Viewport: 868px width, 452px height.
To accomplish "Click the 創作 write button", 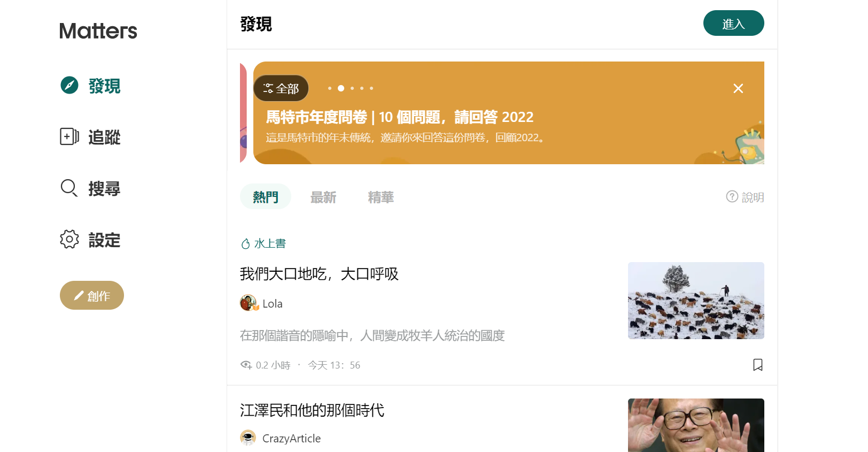I will pyautogui.click(x=92, y=295).
